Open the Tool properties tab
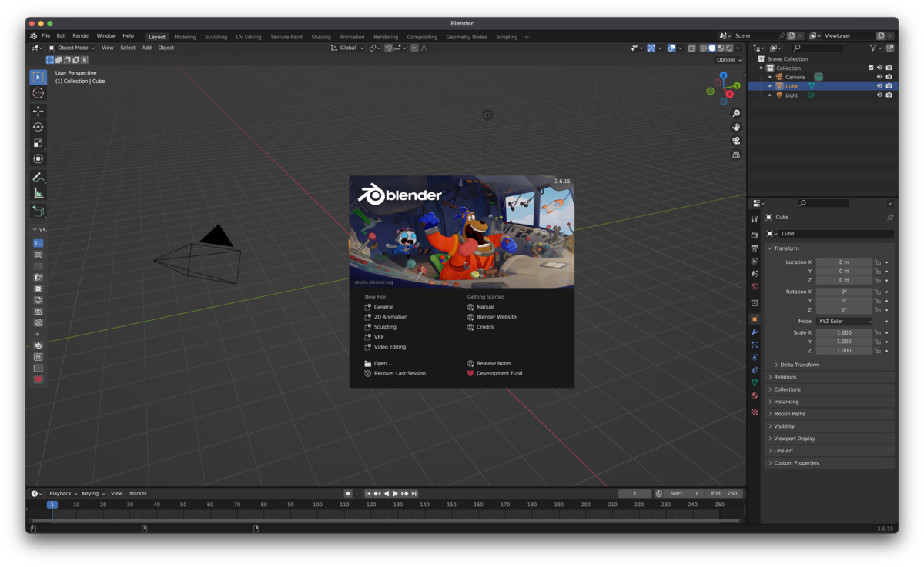 [755, 219]
